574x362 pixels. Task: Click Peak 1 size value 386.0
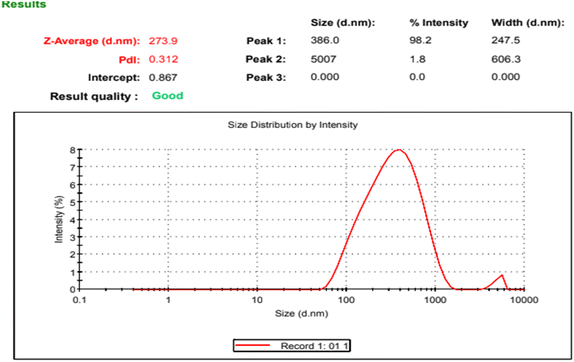(325, 40)
